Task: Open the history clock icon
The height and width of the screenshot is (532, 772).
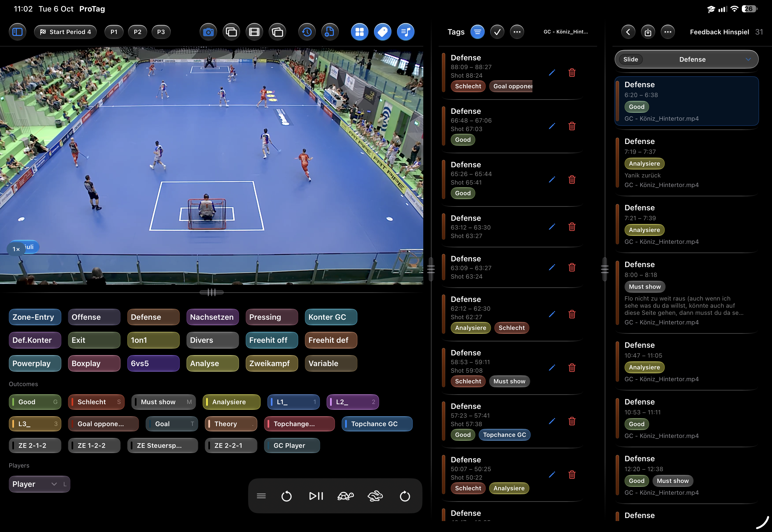Action: tap(307, 32)
